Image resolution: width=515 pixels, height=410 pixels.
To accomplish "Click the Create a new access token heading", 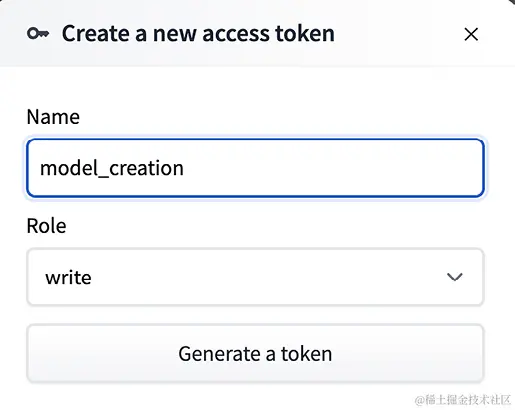I will (x=198, y=34).
